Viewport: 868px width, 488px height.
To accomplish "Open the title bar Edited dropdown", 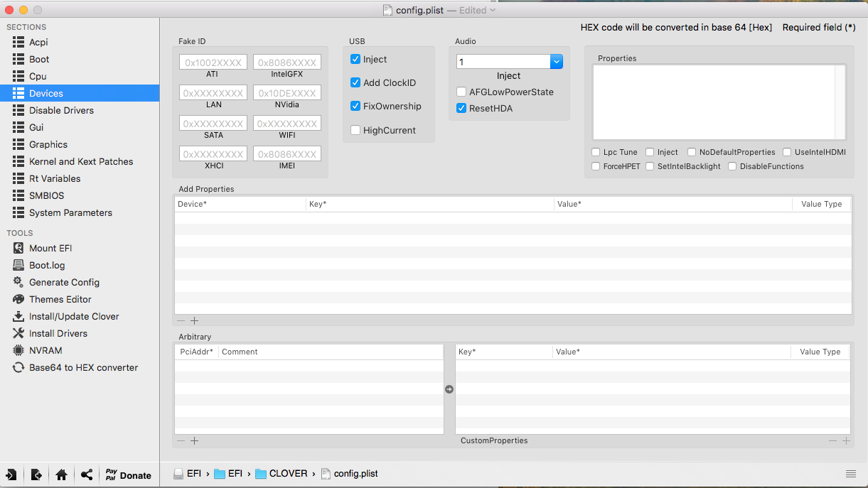I will [476, 10].
